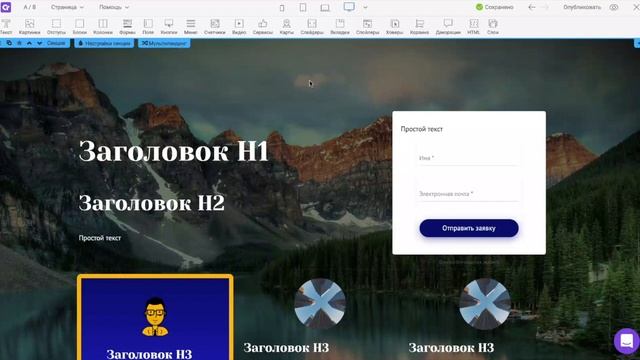This screenshot has width=640, height=360.
Task: Select the Заголовок H2 heading
Action: tap(151, 203)
